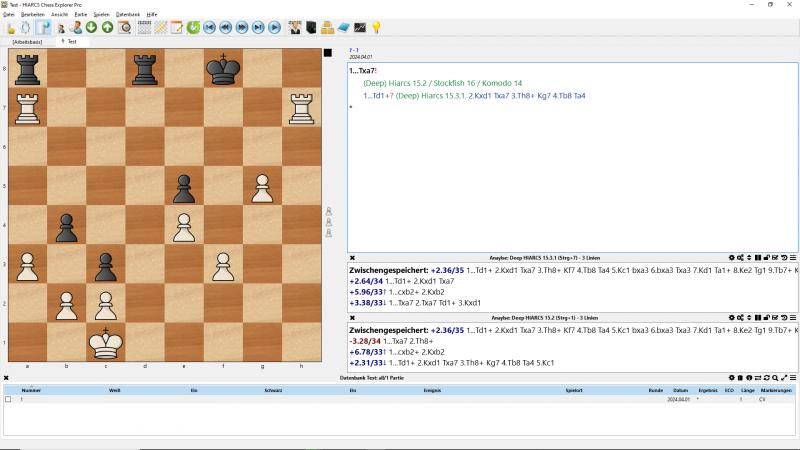Viewport: 800px width, 450px height.
Task: Tick the checkbox of game row 1
Action: [x=8, y=399]
